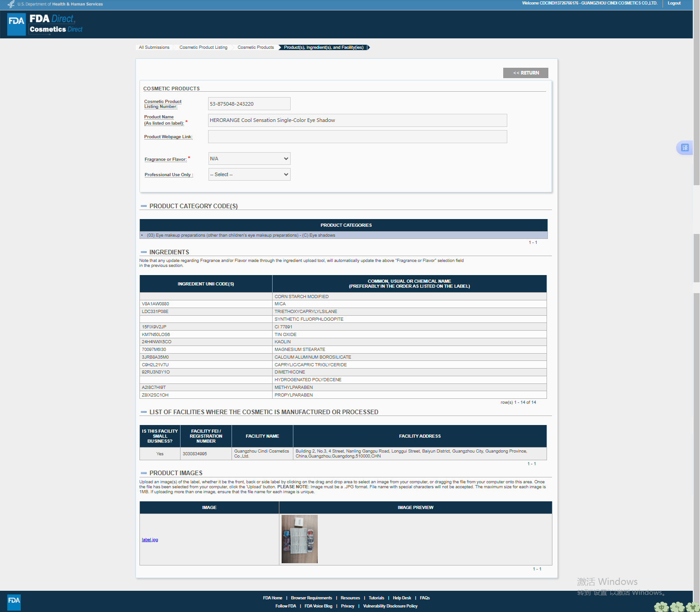Open the Fragrance or Flavor dropdown

click(x=249, y=159)
